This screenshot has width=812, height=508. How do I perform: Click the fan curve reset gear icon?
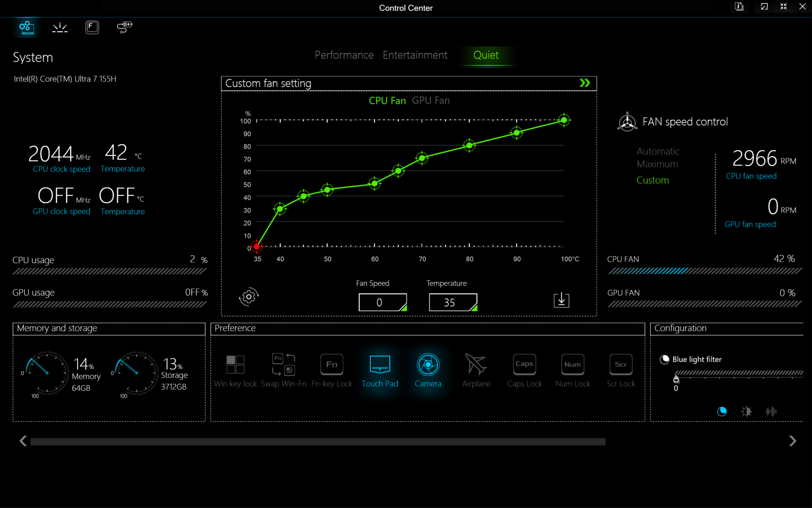click(249, 297)
